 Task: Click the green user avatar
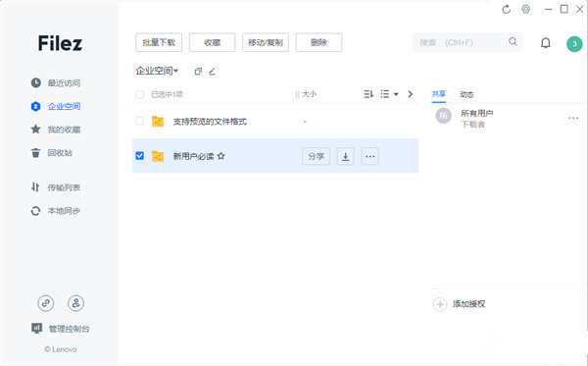click(x=574, y=44)
